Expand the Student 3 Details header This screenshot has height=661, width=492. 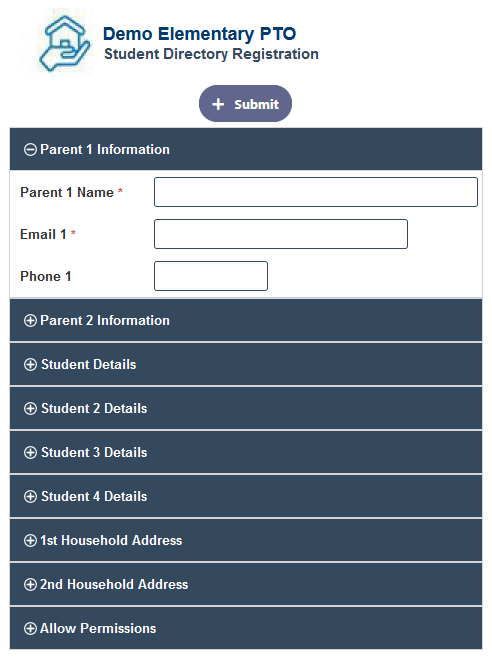(246, 452)
